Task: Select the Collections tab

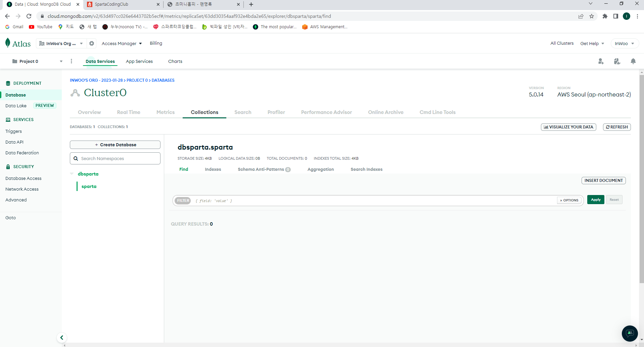Action: (x=204, y=112)
